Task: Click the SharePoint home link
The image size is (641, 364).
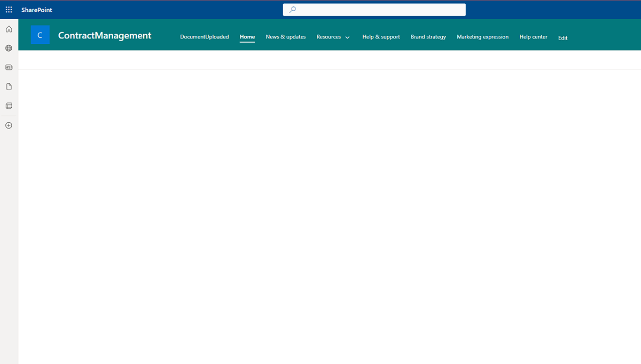Action: pyautogui.click(x=36, y=10)
